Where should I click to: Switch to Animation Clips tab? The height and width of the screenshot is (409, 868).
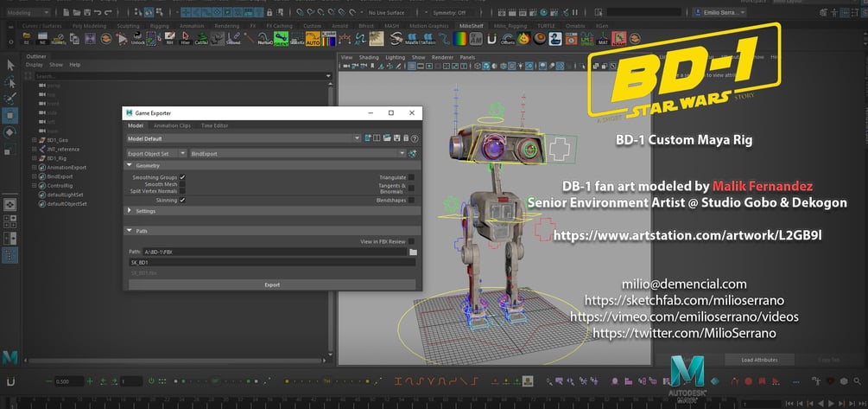click(x=172, y=125)
